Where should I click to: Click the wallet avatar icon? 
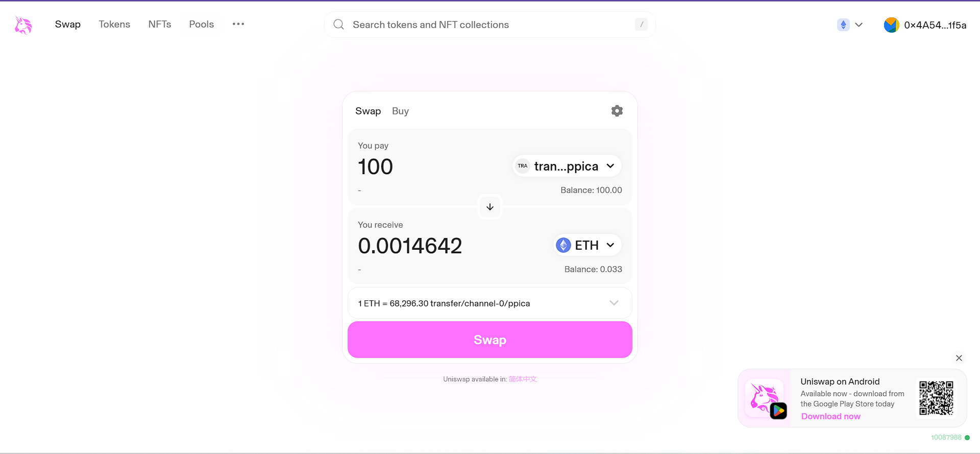(x=891, y=25)
